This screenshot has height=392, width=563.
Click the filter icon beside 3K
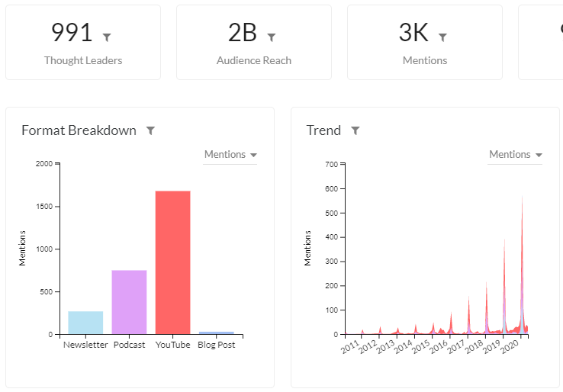[x=442, y=37]
